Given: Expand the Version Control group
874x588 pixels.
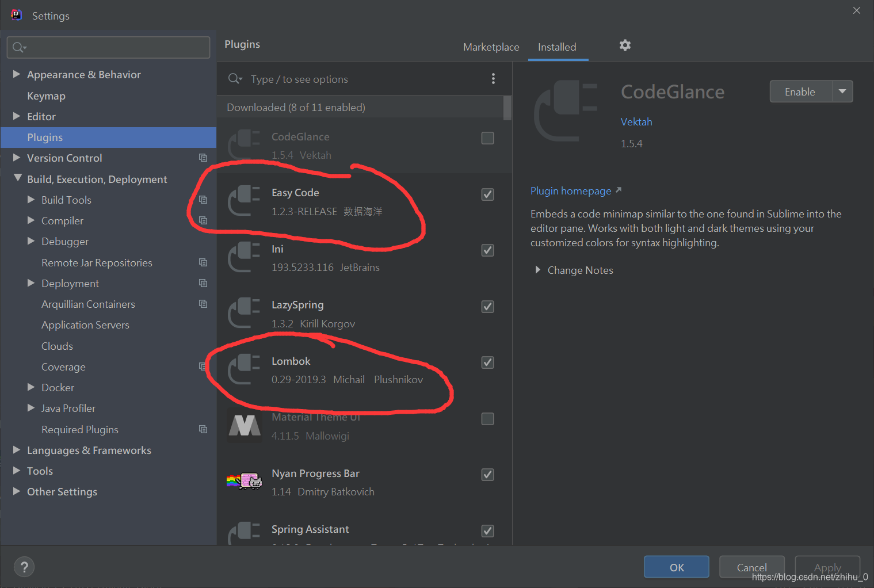Looking at the screenshot, I should [17, 158].
